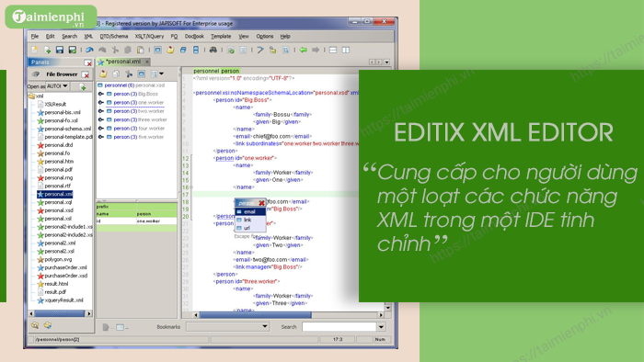This screenshot has height=362, width=644.
Task: Open the File menu
Action: tap(35, 37)
